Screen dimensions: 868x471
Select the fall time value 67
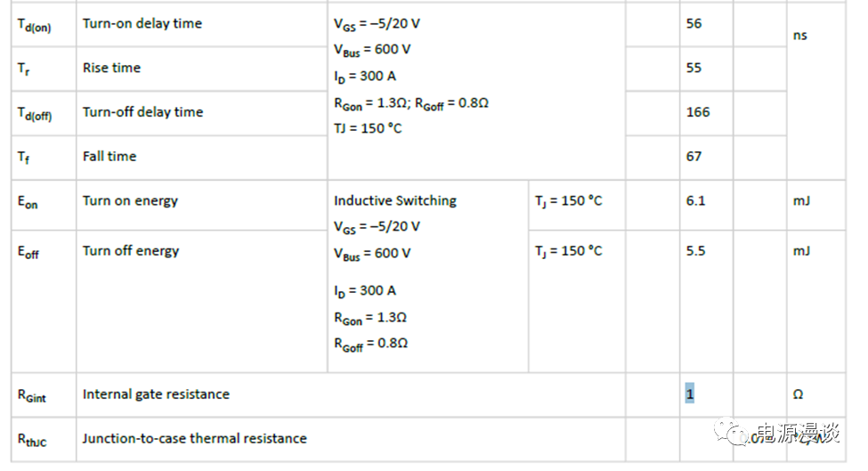point(694,156)
